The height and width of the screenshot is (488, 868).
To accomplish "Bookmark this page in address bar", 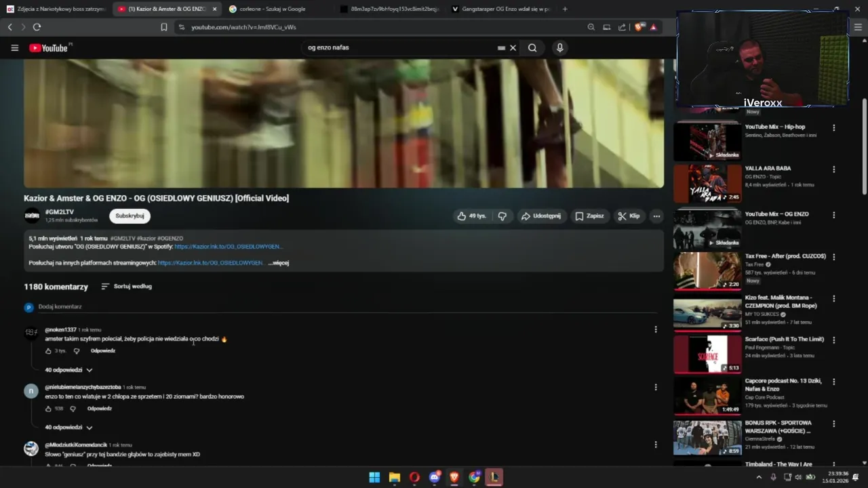I will click(x=163, y=27).
